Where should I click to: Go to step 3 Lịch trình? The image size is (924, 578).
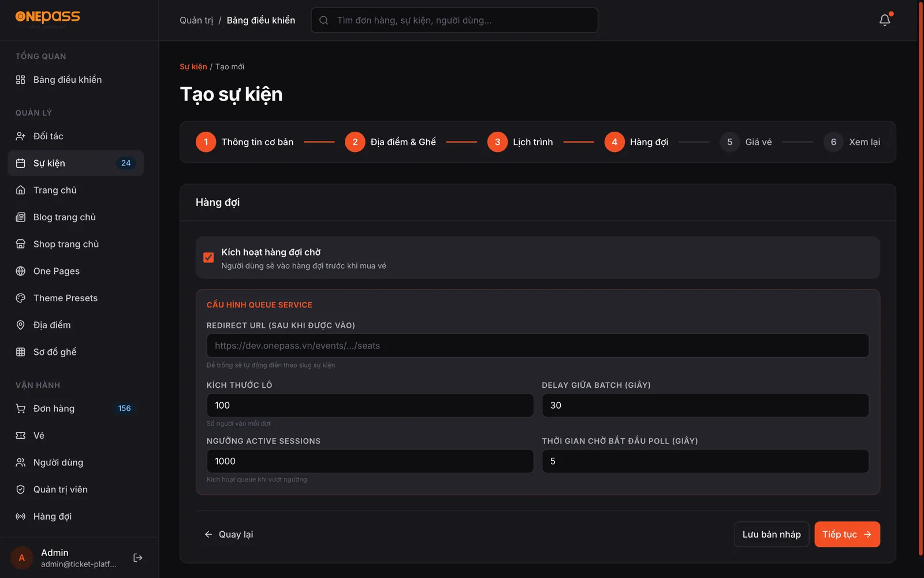click(520, 142)
